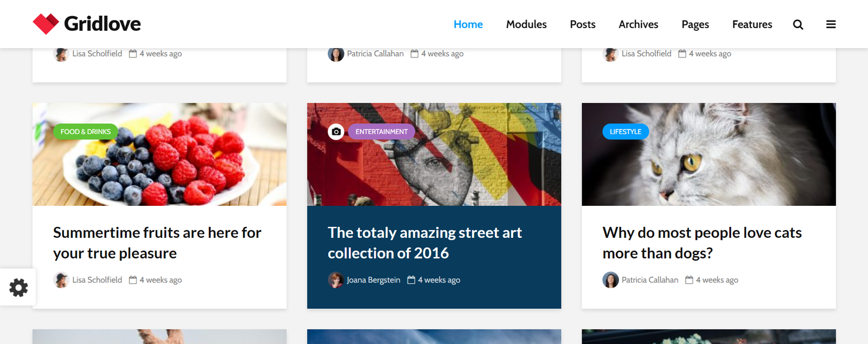868x344 pixels.
Task: Select the Lifestyle category badge
Action: pyautogui.click(x=625, y=132)
